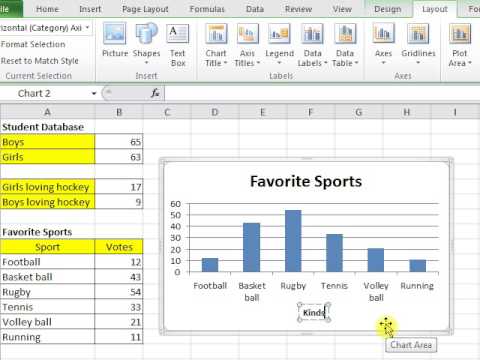Switch to Page Layout tab
Viewport: 480px width, 360px height.
coord(145,9)
